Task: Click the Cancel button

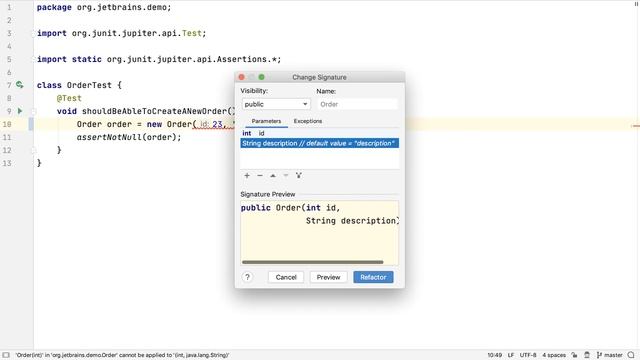Action: click(286, 277)
